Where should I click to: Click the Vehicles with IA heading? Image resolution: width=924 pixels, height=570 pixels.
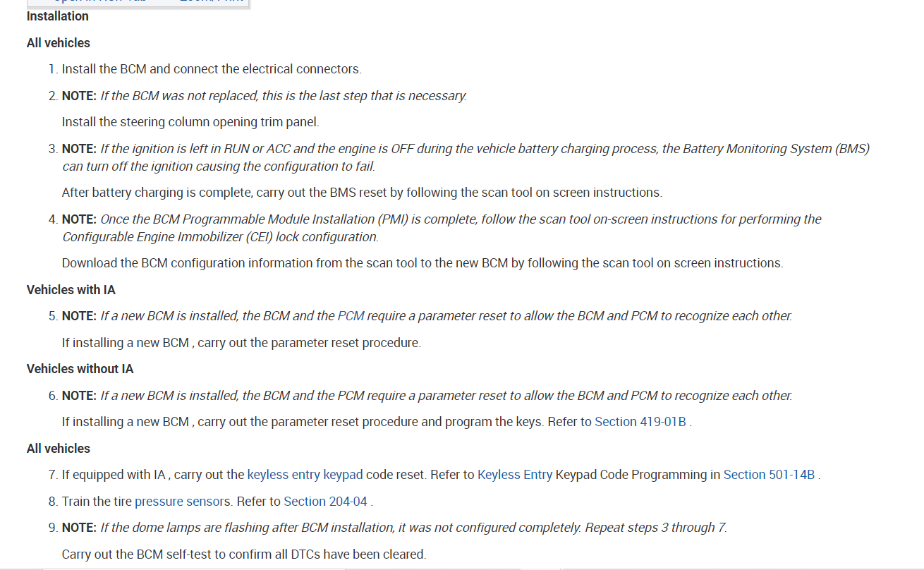click(x=71, y=290)
